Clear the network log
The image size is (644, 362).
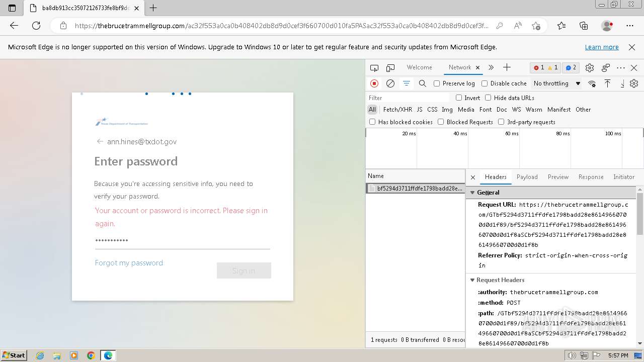(390, 83)
